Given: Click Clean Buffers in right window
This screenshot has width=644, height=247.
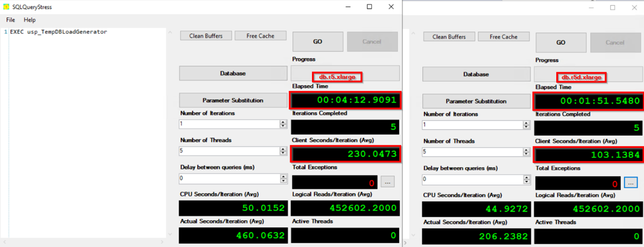Looking at the screenshot, I should 449,37.
